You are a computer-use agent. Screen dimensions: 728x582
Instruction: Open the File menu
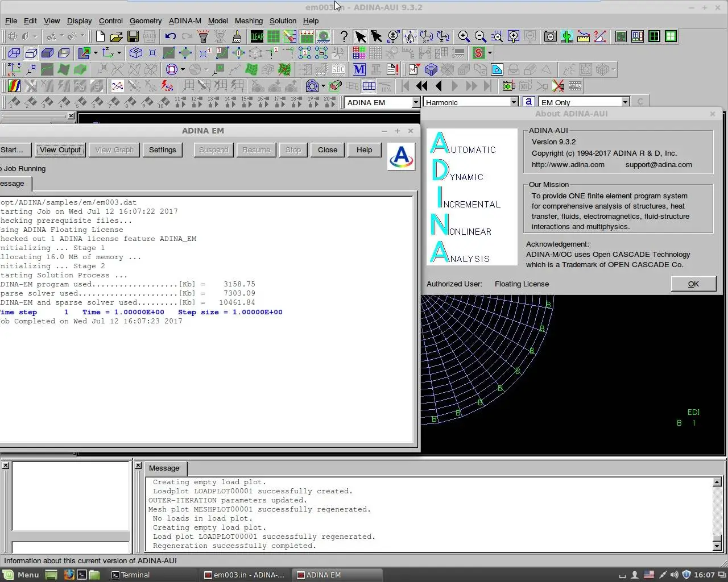pyautogui.click(x=11, y=20)
